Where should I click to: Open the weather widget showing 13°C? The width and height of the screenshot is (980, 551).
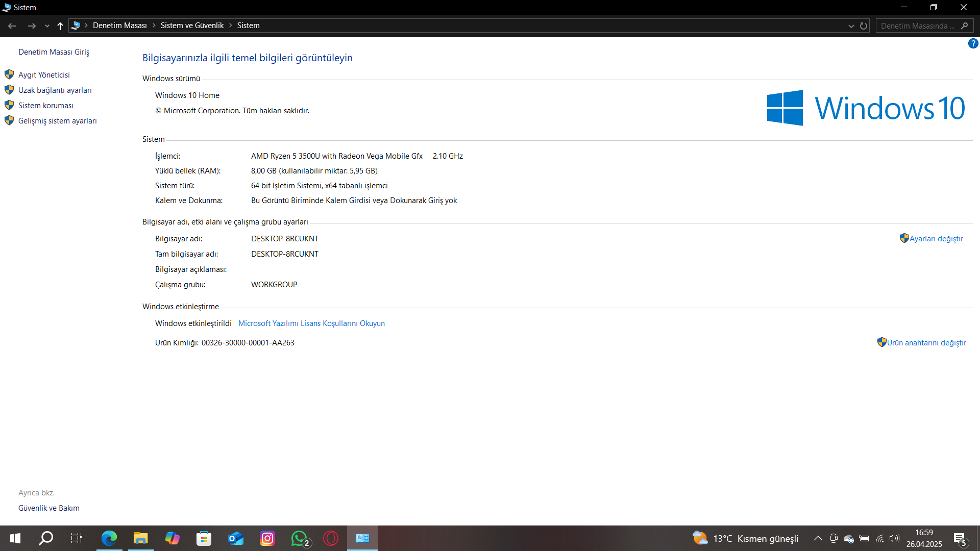coord(745,538)
